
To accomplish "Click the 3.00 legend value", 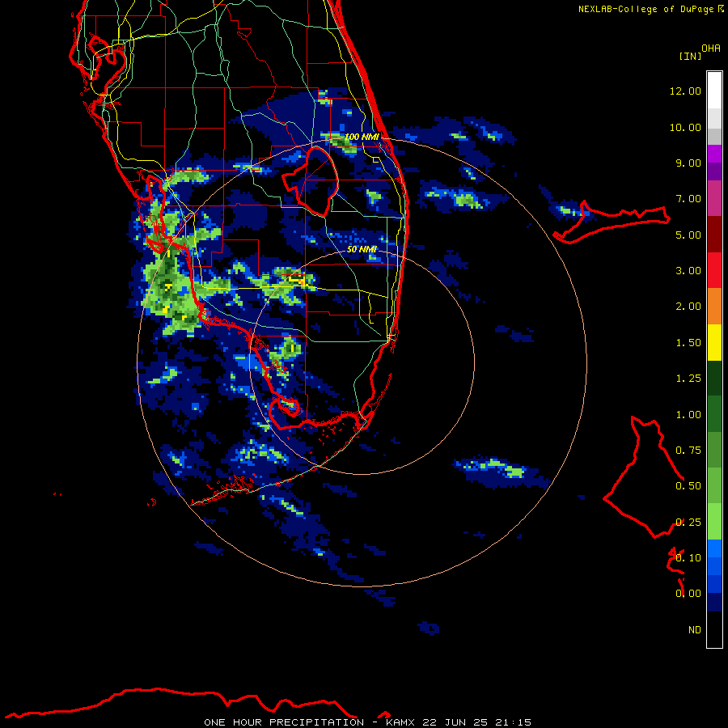I will pyautogui.click(x=688, y=271).
